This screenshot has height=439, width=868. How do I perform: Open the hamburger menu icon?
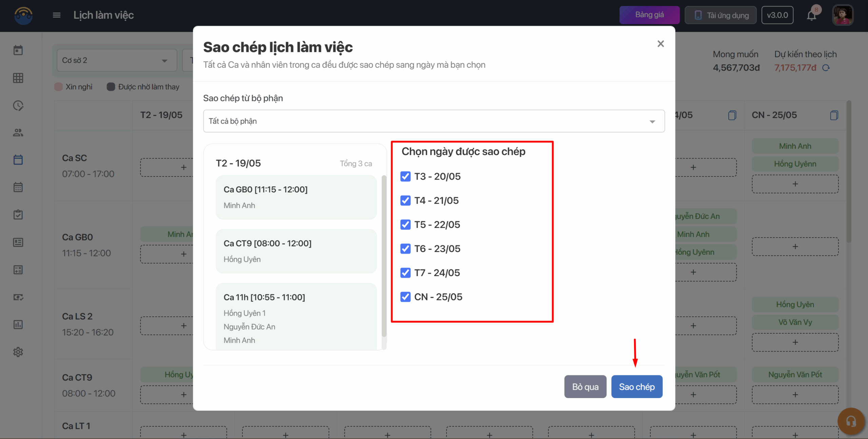click(x=57, y=15)
